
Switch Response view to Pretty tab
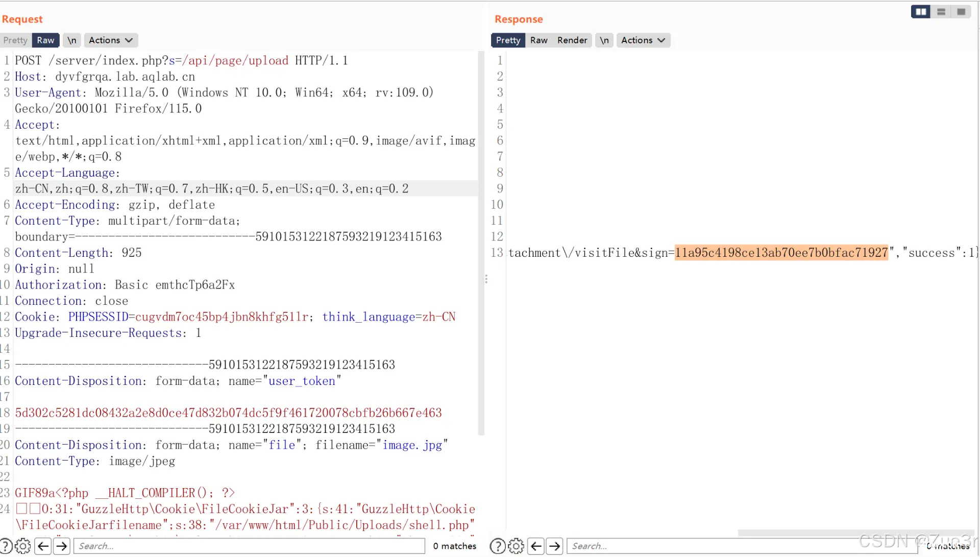(x=508, y=40)
